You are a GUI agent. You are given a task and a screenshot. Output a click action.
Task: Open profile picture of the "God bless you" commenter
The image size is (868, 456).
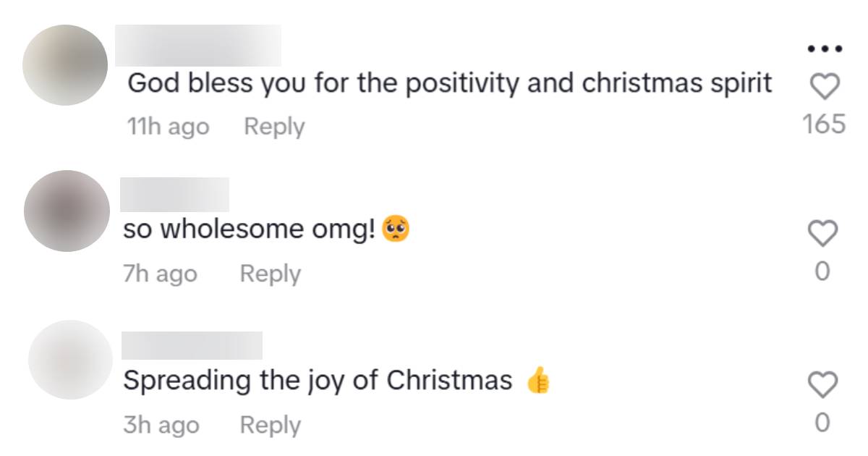[x=65, y=65]
